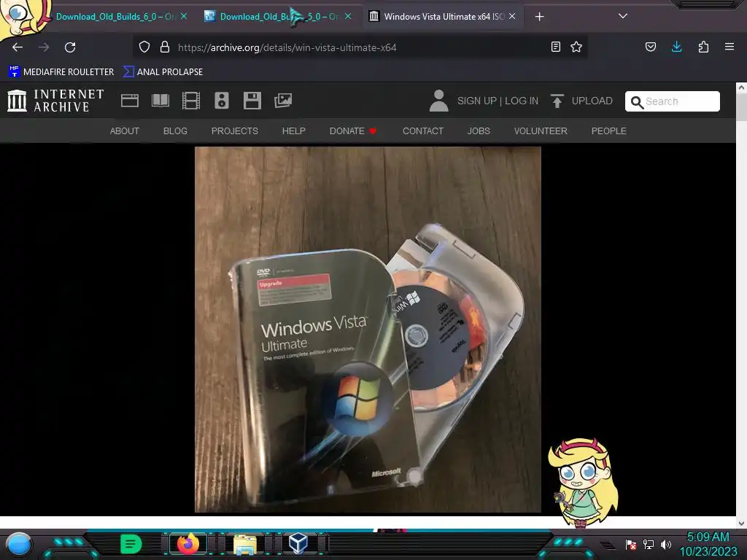Open the CONTACT menu item
The height and width of the screenshot is (560, 747).
point(423,131)
